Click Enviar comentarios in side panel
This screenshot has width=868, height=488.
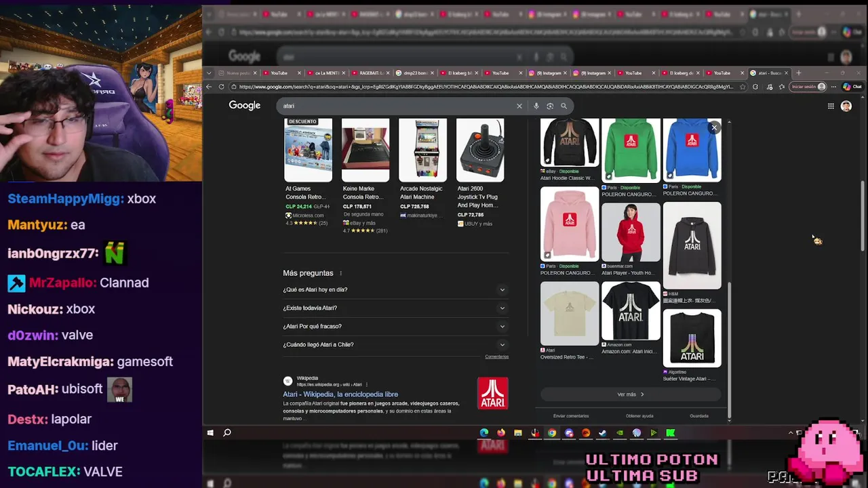(x=571, y=416)
